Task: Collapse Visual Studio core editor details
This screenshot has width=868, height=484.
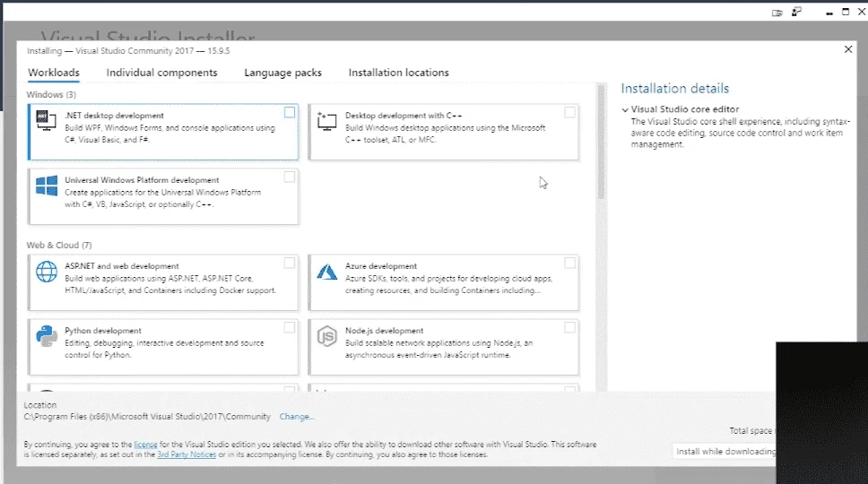Action: (625, 109)
